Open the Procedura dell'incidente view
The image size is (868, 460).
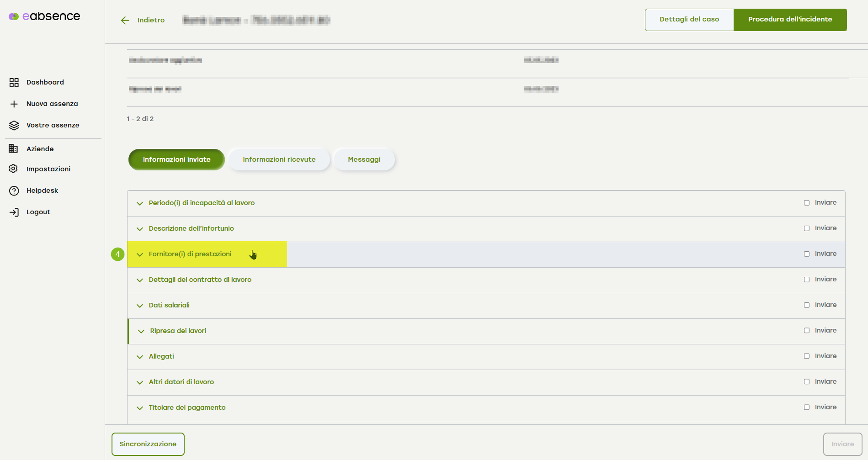[x=790, y=20]
